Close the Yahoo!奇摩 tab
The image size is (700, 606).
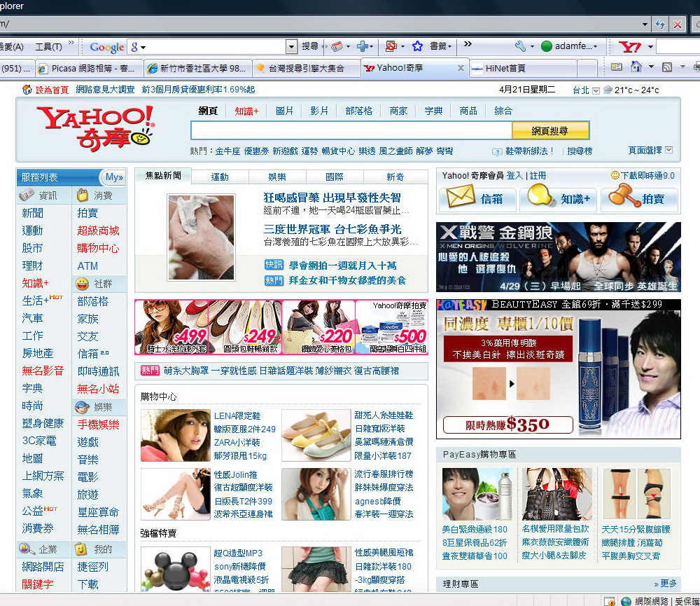[x=461, y=68]
